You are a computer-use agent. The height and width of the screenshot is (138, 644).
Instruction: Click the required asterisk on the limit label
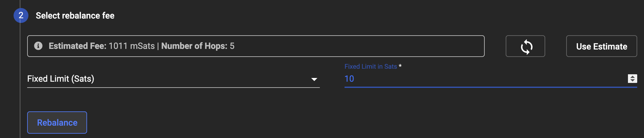400,66
